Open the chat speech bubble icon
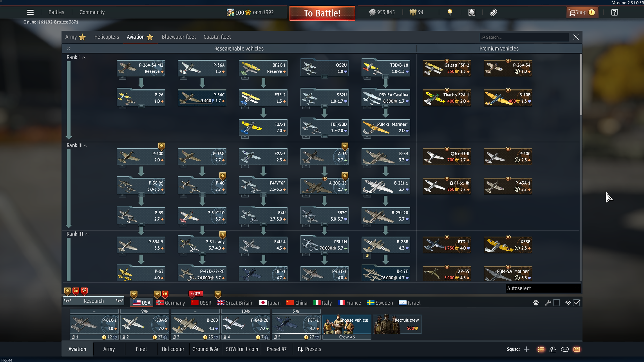This screenshot has height=362, width=644. 565,349
